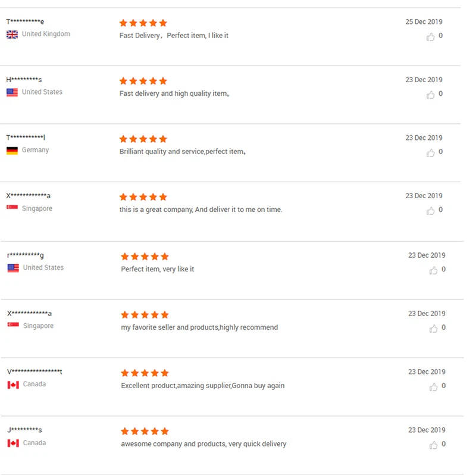Click thumbs-up on 'awesome company and products' review
This screenshot has width=476, height=475.
[x=433, y=445]
